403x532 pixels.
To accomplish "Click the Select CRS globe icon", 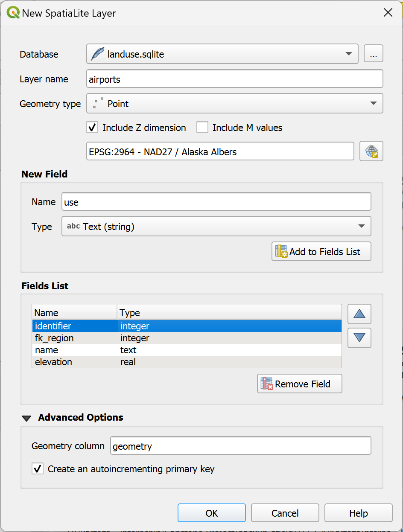I will [x=371, y=151].
